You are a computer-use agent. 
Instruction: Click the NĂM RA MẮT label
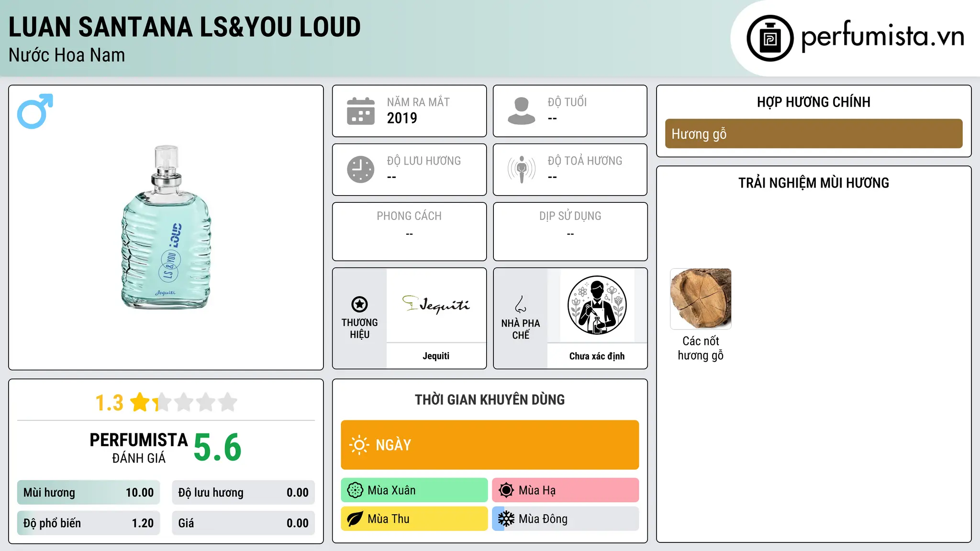(418, 102)
